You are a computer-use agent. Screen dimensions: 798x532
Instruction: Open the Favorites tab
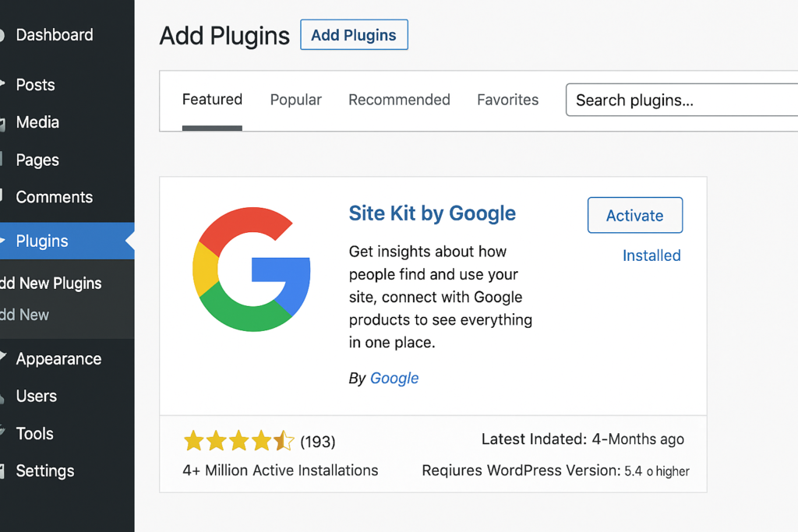click(x=507, y=100)
